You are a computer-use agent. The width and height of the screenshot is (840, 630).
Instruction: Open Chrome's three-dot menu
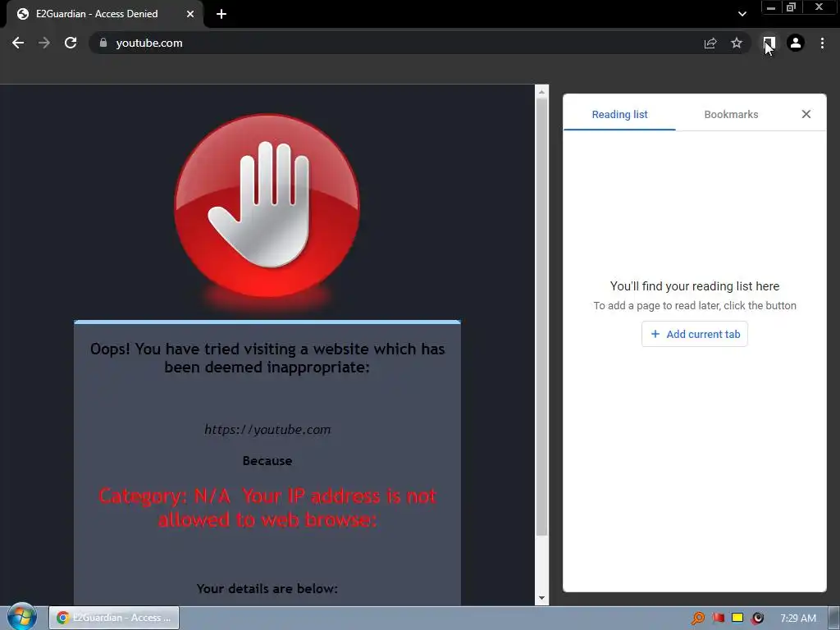click(x=822, y=43)
